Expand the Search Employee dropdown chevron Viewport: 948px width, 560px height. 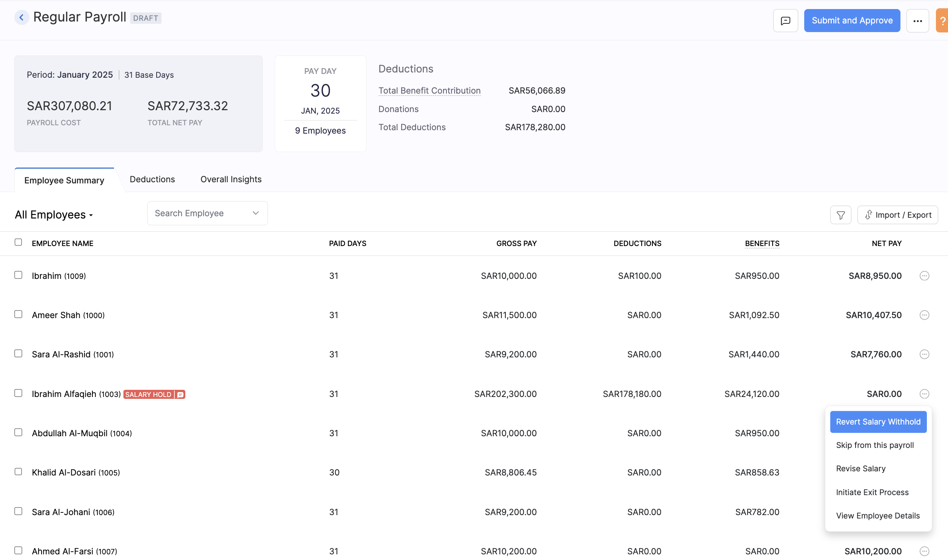pos(255,213)
